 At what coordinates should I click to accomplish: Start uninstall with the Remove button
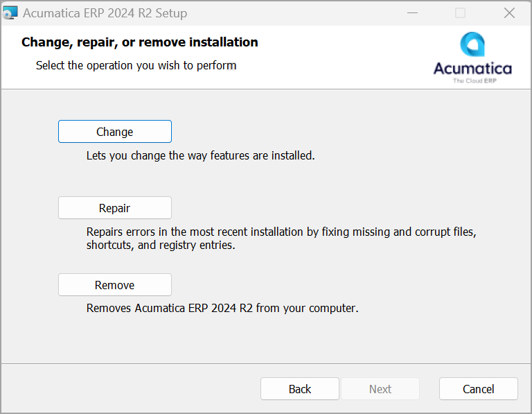pos(115,284)
